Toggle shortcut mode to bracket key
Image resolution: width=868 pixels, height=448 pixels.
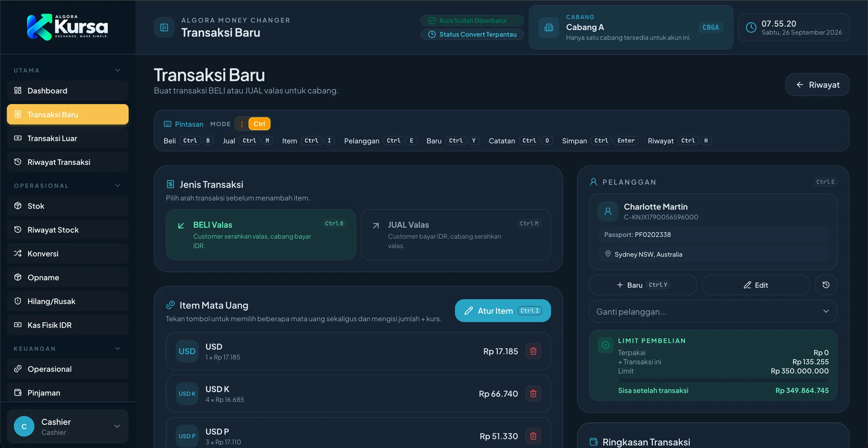[x=242, y=124]
